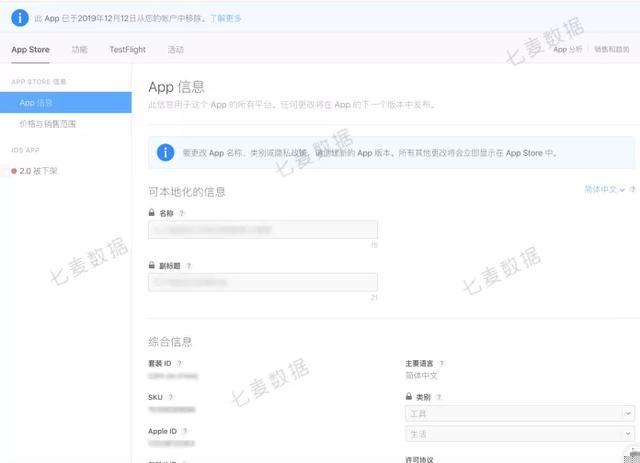Open the App 分析 link
The width and height of the screenshot is (640, 463).
(x=567, y=49)
